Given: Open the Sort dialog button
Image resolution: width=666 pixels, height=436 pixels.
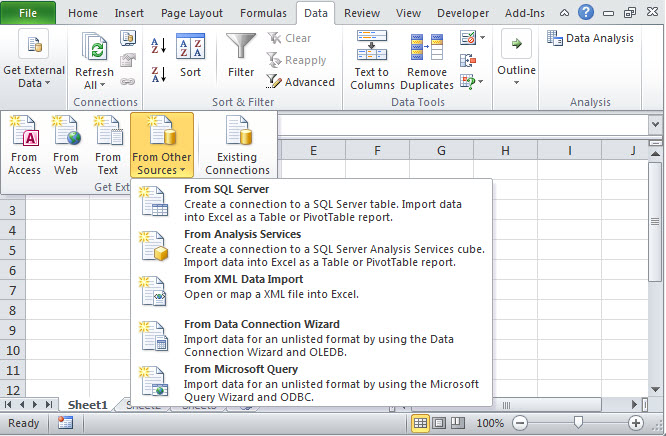Looking at the screenshot, I should point(190,55).
